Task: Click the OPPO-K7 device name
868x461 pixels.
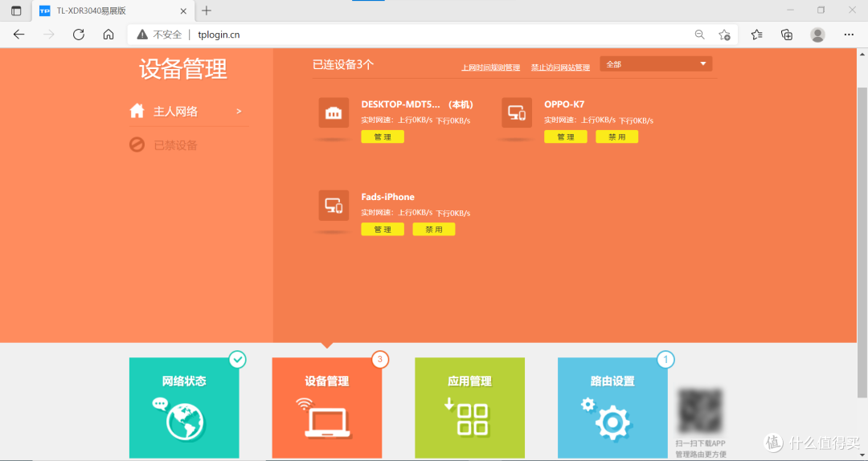Action: pyautogui.click(x=564, y=104)
